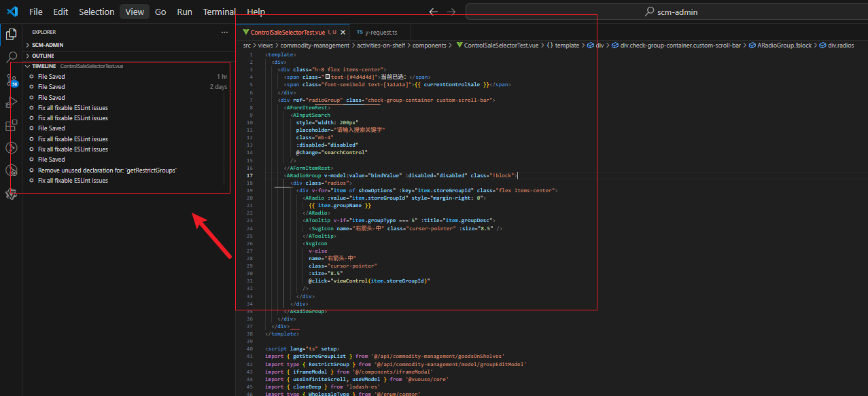
Task: Go back with the left navigation arrow
Action: 434,12
